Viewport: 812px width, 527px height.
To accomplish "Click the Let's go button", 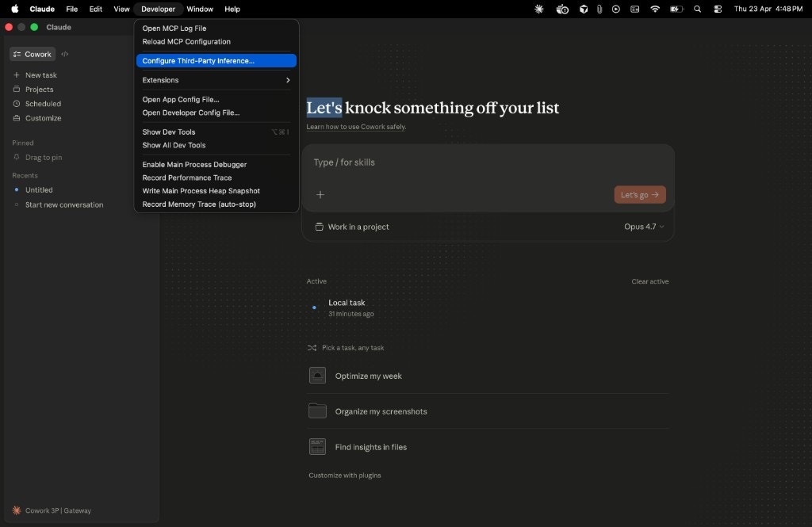I will pyautogui.click(x=640, y=195).
